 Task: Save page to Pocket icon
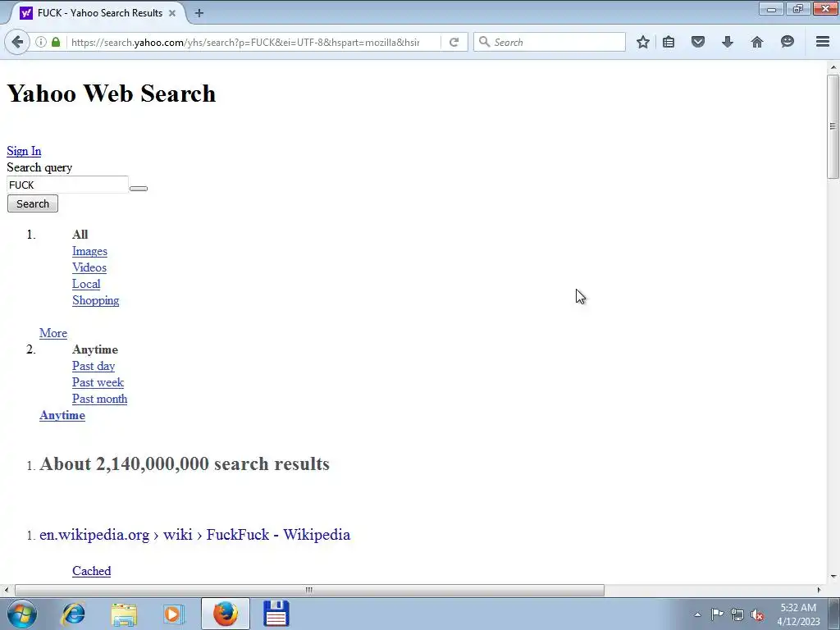(x=697, y=42)
